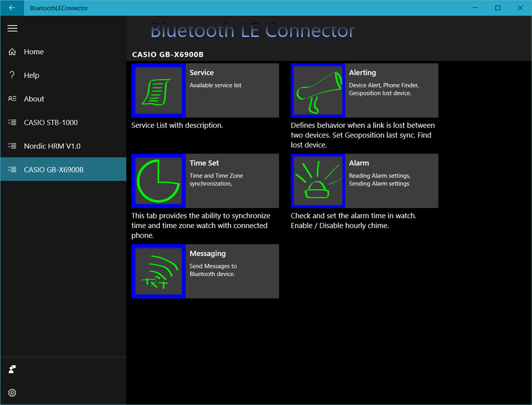Click the Help question mark icon

click(12, 75)
